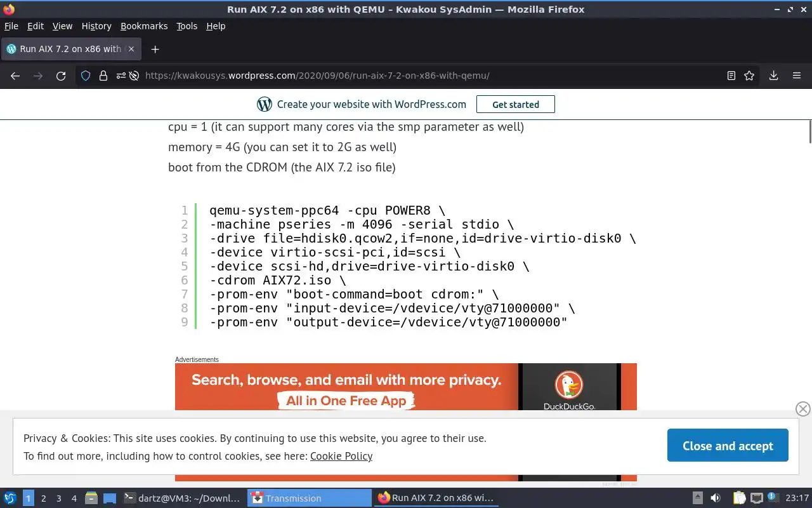Screen dimensions: 812x508
Task: Click the code line with output-device vty@71000000
Action: 388,322
